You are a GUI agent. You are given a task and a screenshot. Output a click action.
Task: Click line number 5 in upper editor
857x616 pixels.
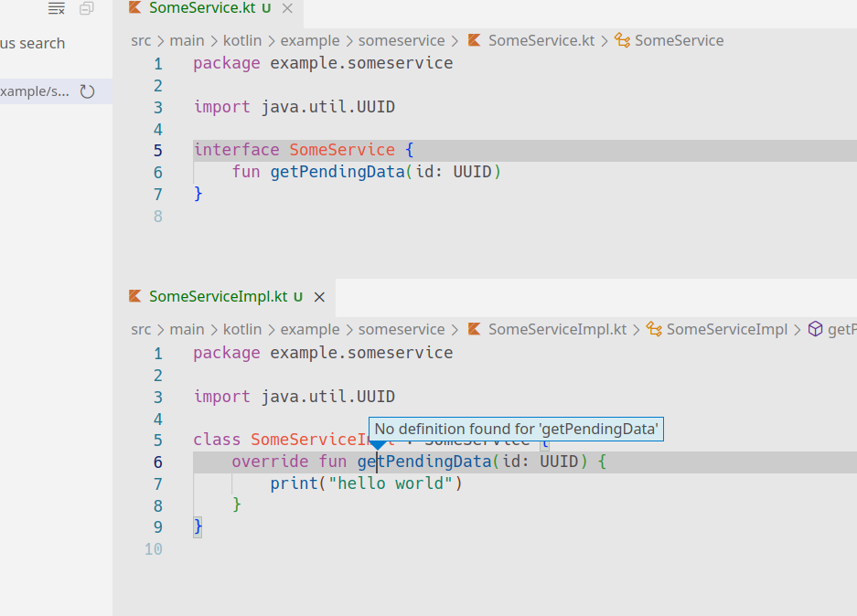[158, 151]
